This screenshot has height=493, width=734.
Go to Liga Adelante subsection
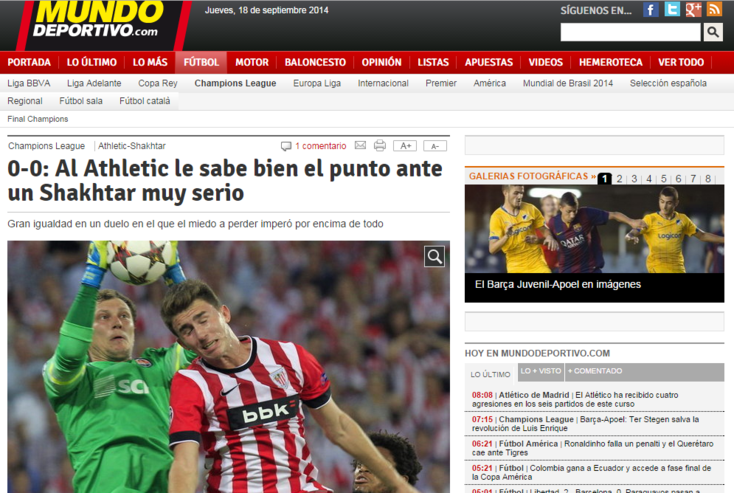[x=94, y=83]
